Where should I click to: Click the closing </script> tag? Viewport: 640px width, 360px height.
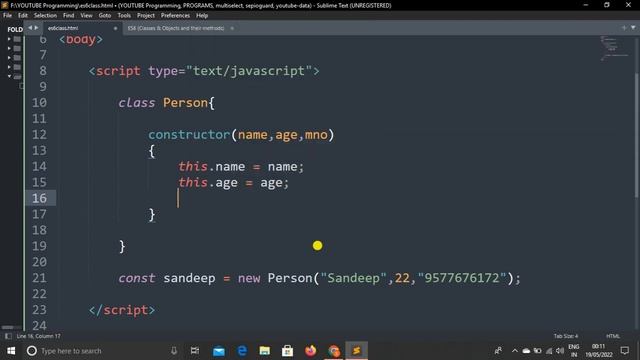coord(122,310)
